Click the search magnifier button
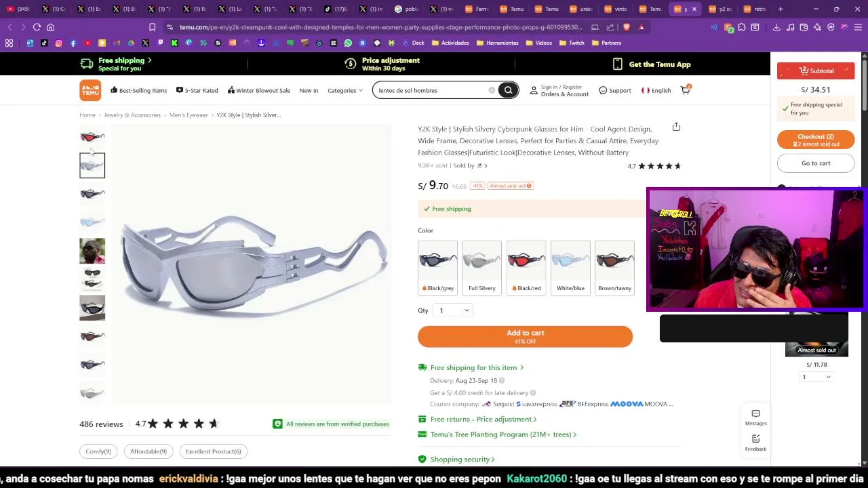Screen dimensions: 868x488 click(508, 90)
